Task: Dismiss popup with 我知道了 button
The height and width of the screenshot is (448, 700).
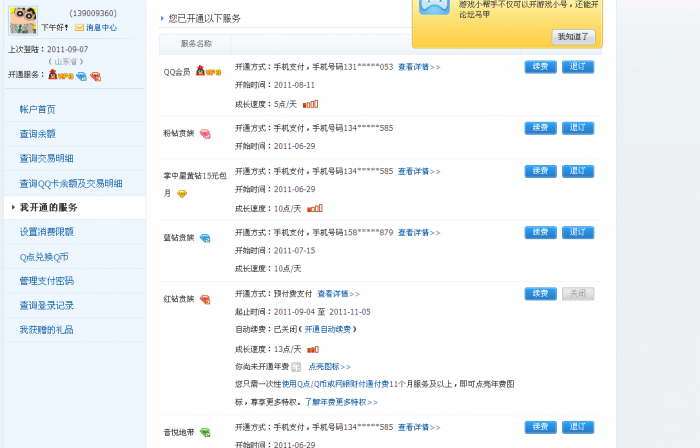Action: [573, 37]
